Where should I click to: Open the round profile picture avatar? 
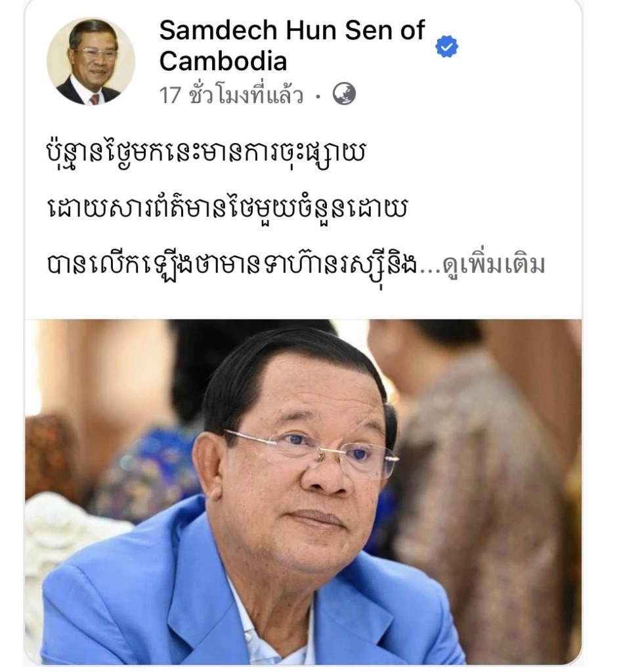(x=91, y=62)
